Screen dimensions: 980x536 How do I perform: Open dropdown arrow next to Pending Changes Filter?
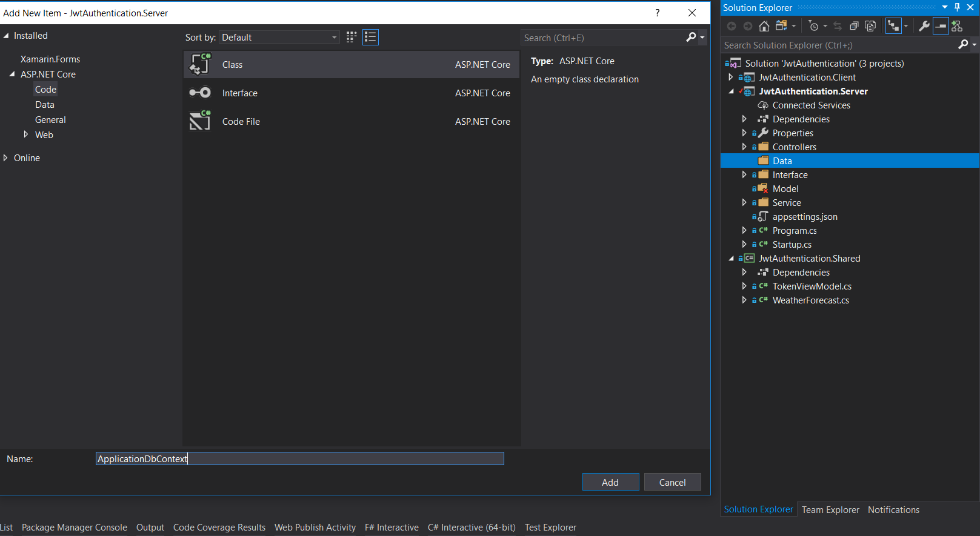click(x=825, y=26)
